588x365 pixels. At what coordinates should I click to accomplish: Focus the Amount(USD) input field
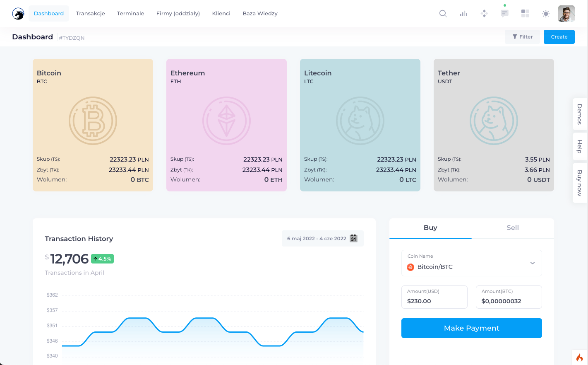(x=434, y=297)
